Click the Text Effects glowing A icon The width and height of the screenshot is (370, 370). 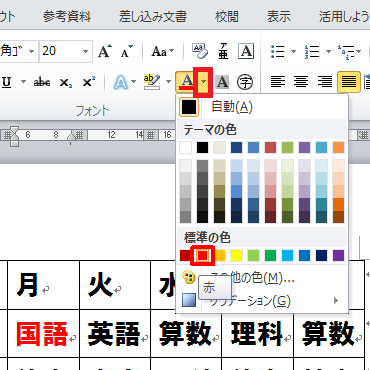click(x=121, y=82)
